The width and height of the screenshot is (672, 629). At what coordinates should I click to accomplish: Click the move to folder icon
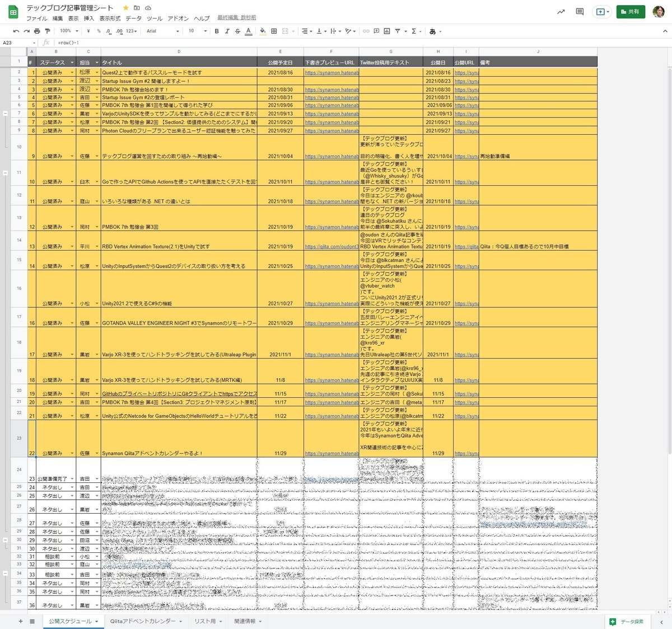point(137,8)
